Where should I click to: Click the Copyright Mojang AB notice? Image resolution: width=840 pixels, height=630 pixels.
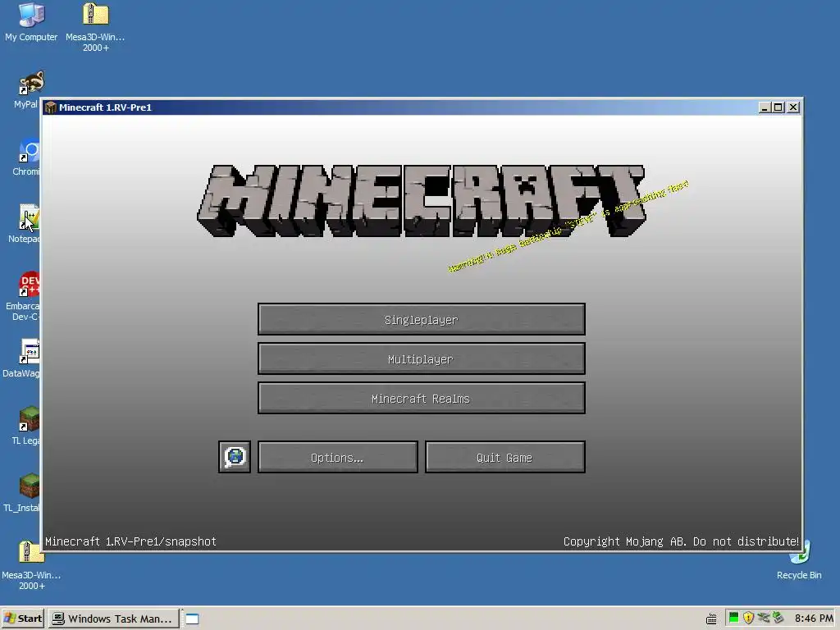tap(681, 541)
